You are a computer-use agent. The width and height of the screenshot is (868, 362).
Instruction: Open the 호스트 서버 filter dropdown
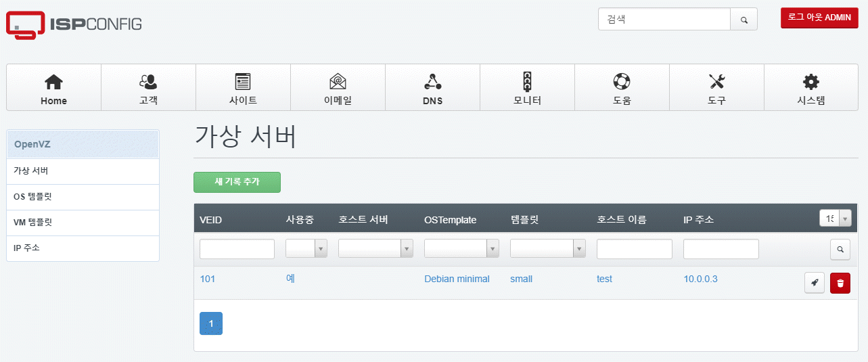coord(375,249)
